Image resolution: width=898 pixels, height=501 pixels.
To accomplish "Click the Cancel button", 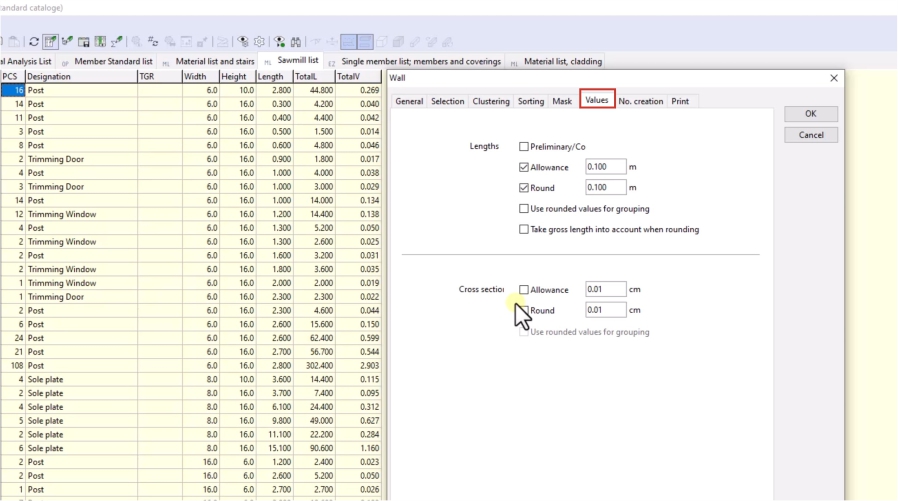I will [811, 135].
